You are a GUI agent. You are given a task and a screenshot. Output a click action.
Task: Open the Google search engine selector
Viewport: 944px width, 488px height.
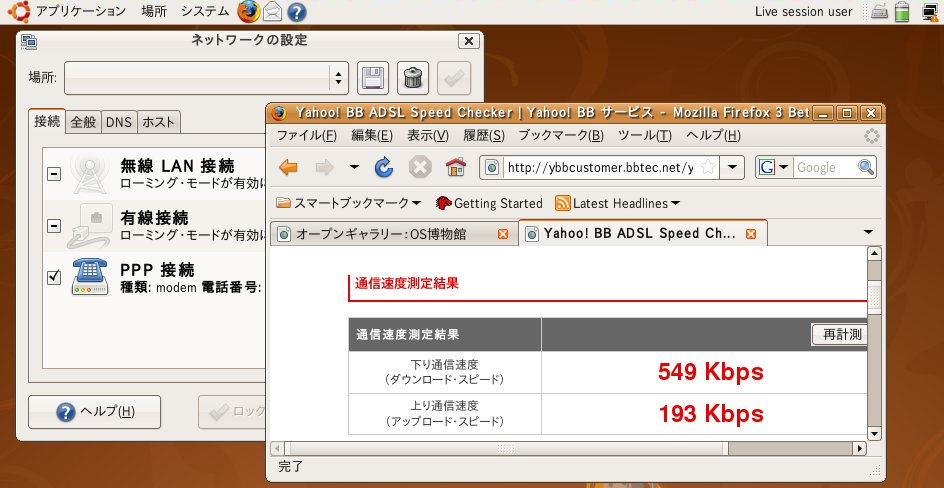(774, 167)
